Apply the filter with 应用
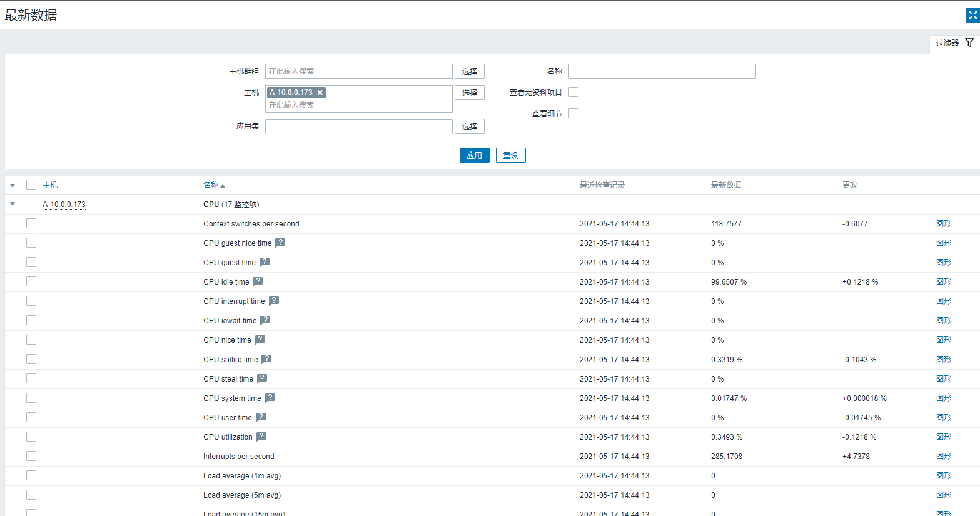Image resolution: width=980 pixels, height=516 pixels. pos(475,155)
